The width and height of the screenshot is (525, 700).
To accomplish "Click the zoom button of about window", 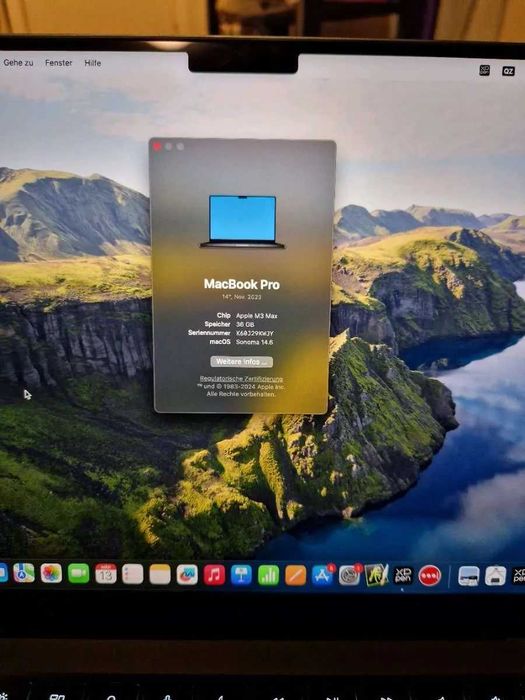I will tap(180, 146).
